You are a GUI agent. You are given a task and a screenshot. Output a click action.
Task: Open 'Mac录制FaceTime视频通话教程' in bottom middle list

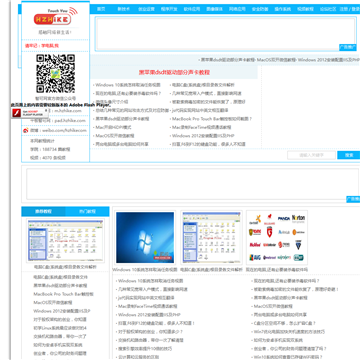(x=148, y=306)
